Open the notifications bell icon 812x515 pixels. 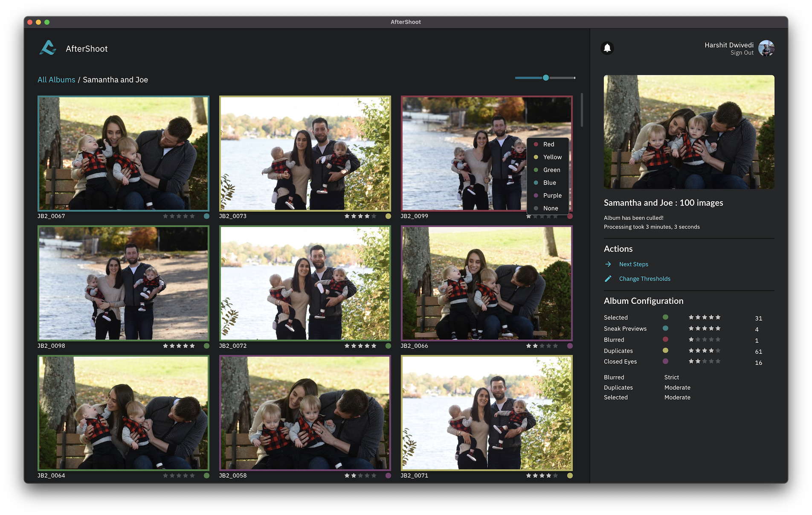607,48
